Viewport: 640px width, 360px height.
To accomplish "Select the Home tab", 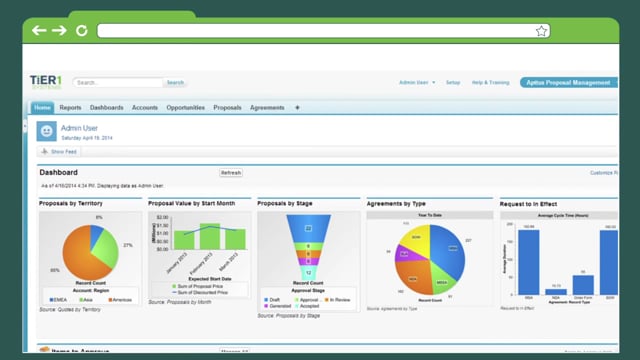I will click(42, 107).
